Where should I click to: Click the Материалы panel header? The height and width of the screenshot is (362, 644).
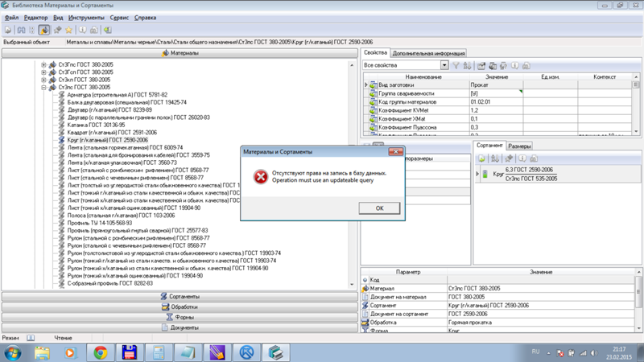click(x=180, y=53)
